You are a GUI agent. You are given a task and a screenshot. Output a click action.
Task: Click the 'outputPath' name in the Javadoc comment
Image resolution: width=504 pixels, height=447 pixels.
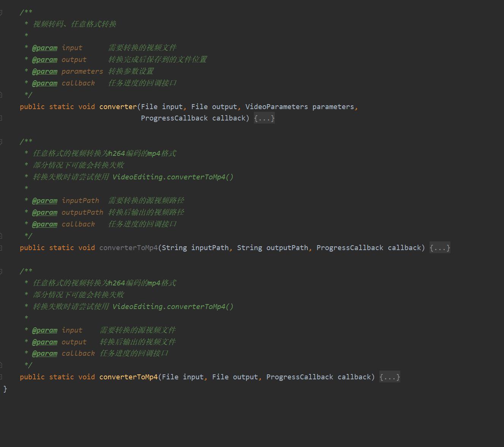(x=82, y=212)
